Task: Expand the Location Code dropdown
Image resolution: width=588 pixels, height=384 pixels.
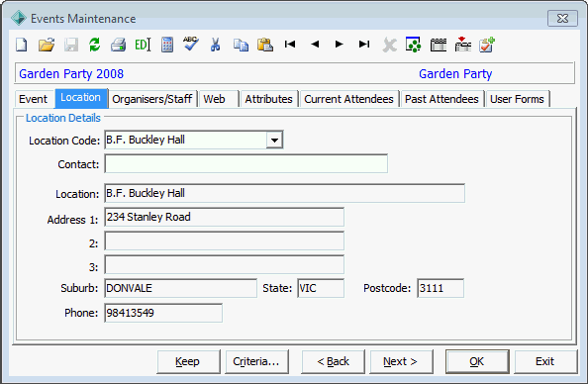Action: [x=274, y=141]
